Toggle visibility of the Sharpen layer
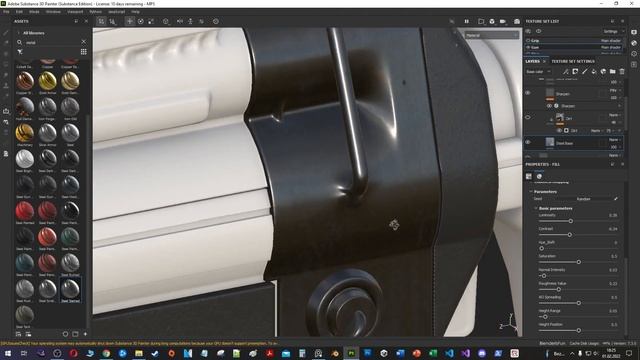 (x=528, y=93)
